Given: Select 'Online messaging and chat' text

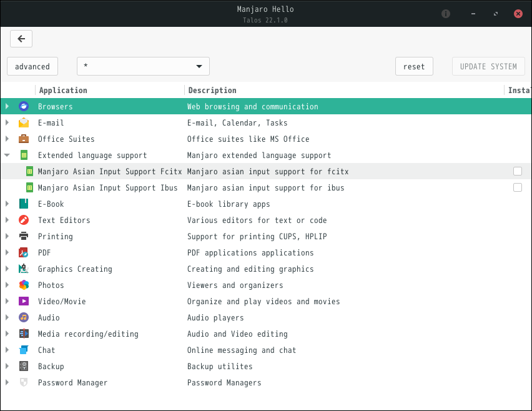Looking at the screenshot, I should click(x=241, y=350).
